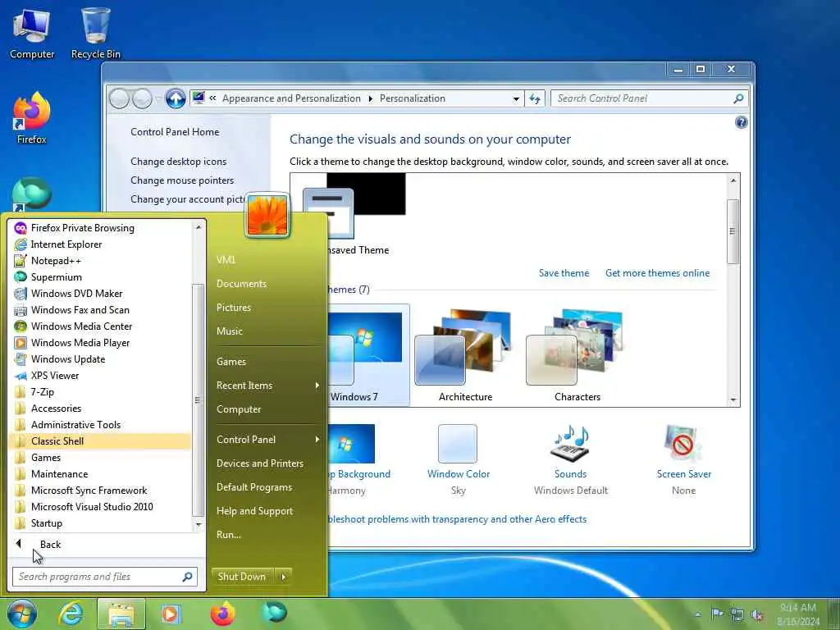Expand the Control Panel submenu
This screenshot has height=630, width=840.
268,440
